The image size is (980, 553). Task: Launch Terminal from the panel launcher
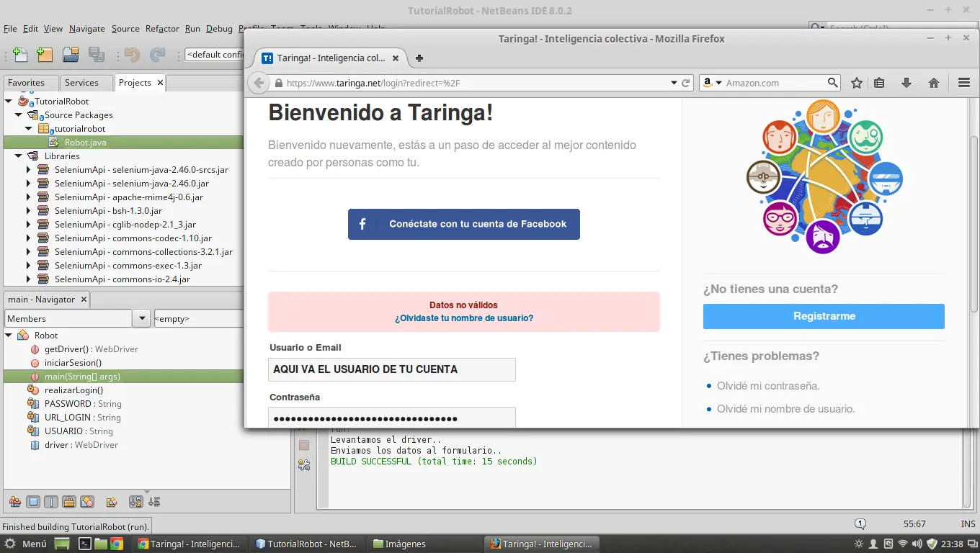click(84, 544)
